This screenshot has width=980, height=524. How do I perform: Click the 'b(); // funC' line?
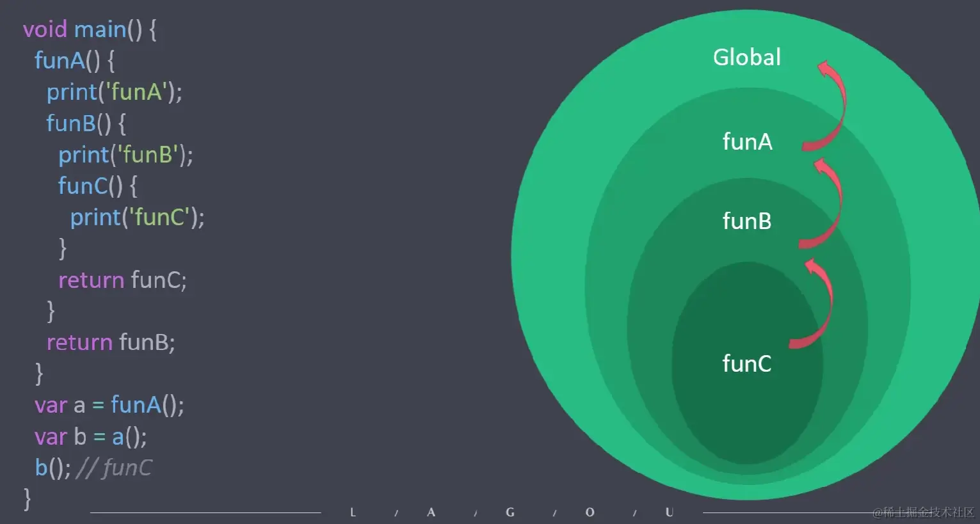pyautogui.click(x=93, y=468)
